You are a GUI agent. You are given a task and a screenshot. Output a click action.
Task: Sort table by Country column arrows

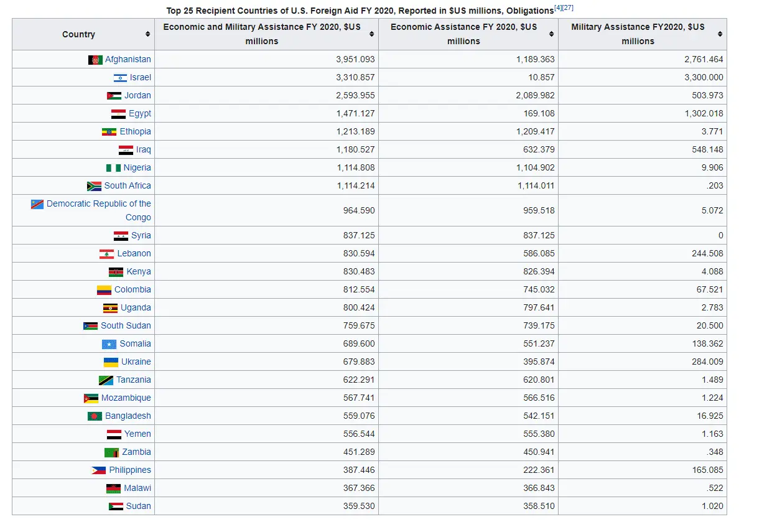click(147, 34)
